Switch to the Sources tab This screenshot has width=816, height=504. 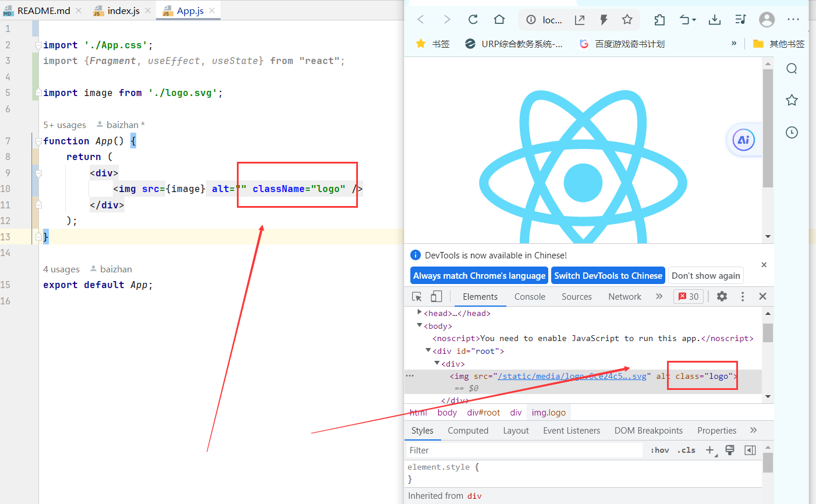click(577, 296)
